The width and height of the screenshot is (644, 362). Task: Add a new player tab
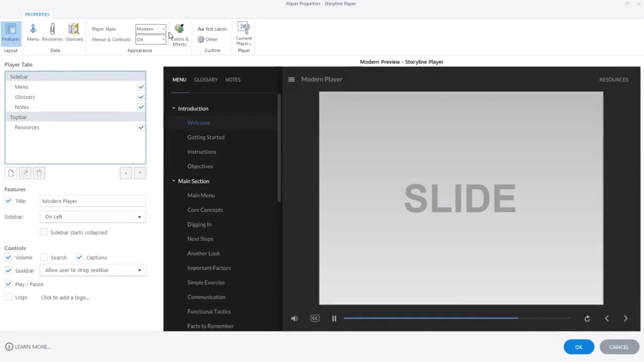click(x=11, y=173)
